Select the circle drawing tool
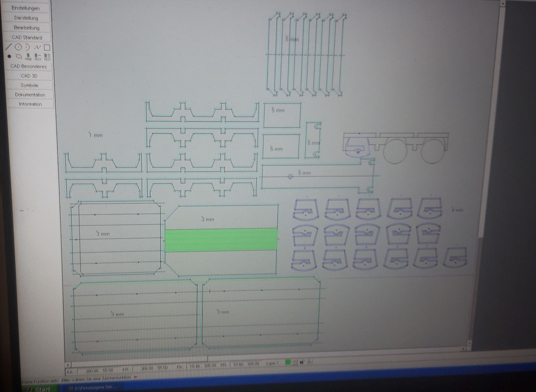Viewport: 536px width, 392px height. [18, 47]
